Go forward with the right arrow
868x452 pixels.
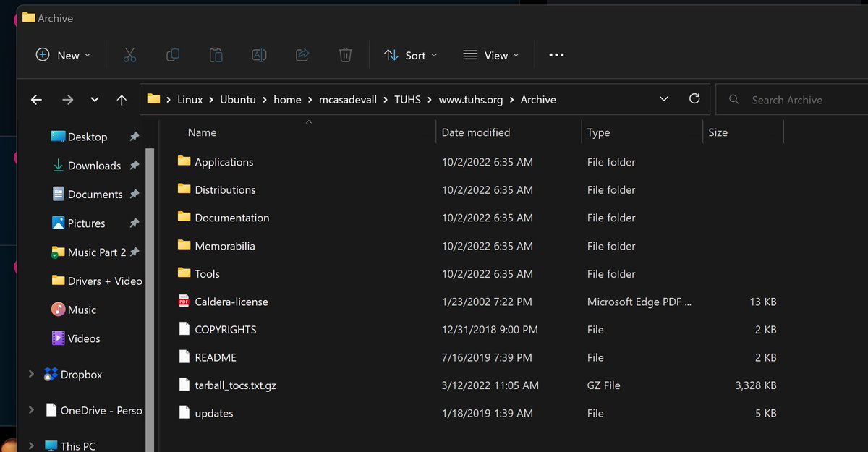[68, 100]
